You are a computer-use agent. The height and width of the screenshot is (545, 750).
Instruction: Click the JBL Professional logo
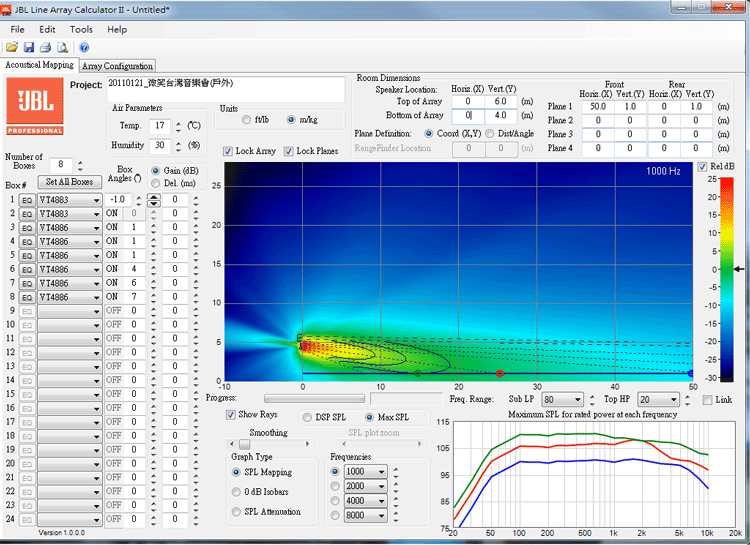34,106
